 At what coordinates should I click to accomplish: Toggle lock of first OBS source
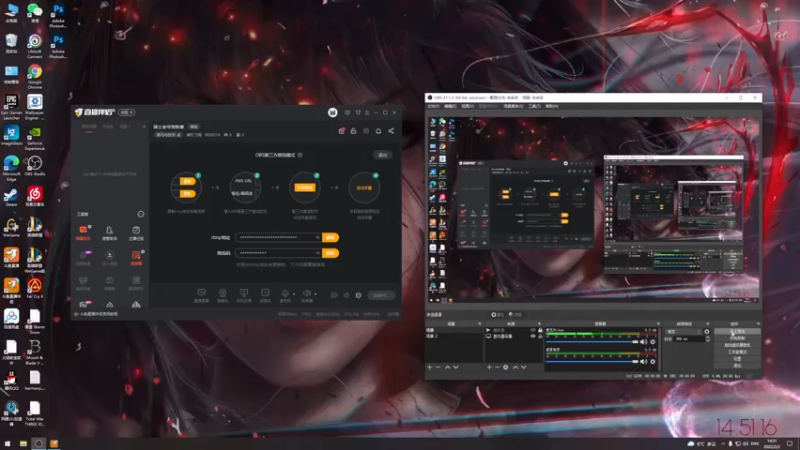pos(540,330)
